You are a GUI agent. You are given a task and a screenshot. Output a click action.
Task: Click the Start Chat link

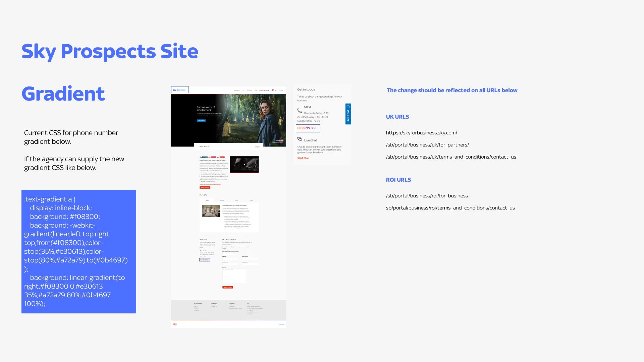303,158
